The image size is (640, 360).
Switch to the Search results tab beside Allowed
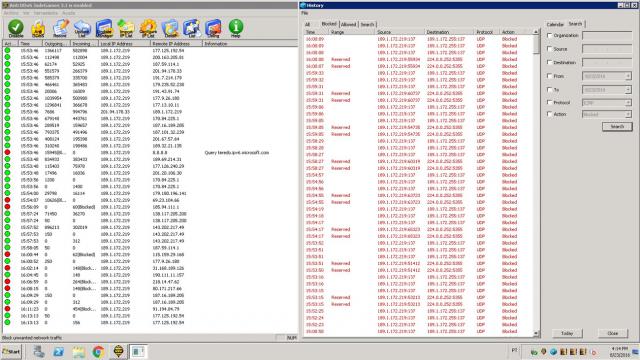click(x=367, y=24)
